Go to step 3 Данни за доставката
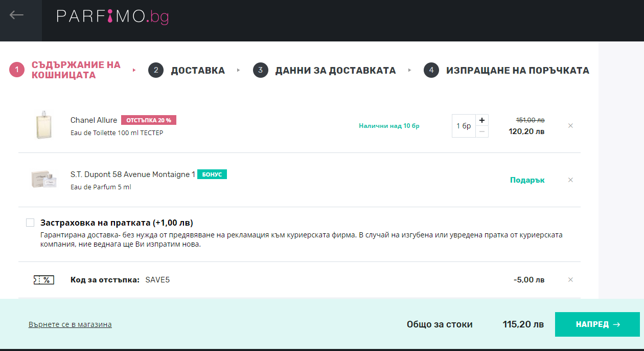Image resolution: width=644 pixels, height=351 pixels. tap(335, 71)
